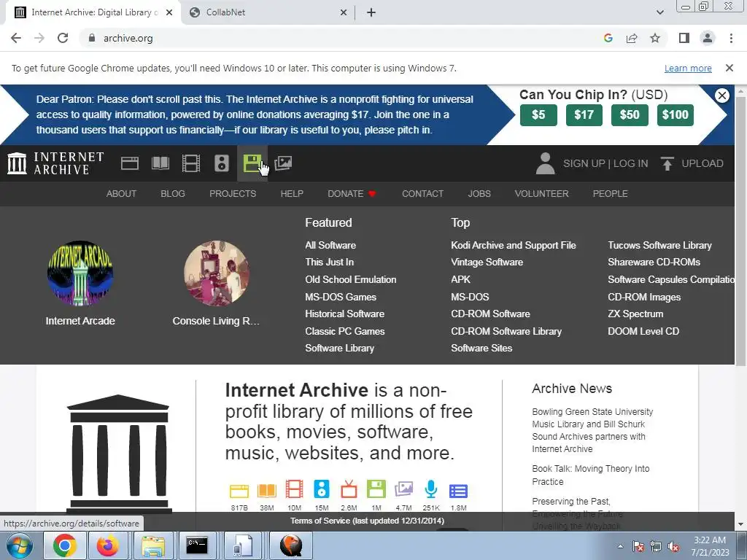Click SIGN UP link
The image size is (747, 560).
[584, 163]
